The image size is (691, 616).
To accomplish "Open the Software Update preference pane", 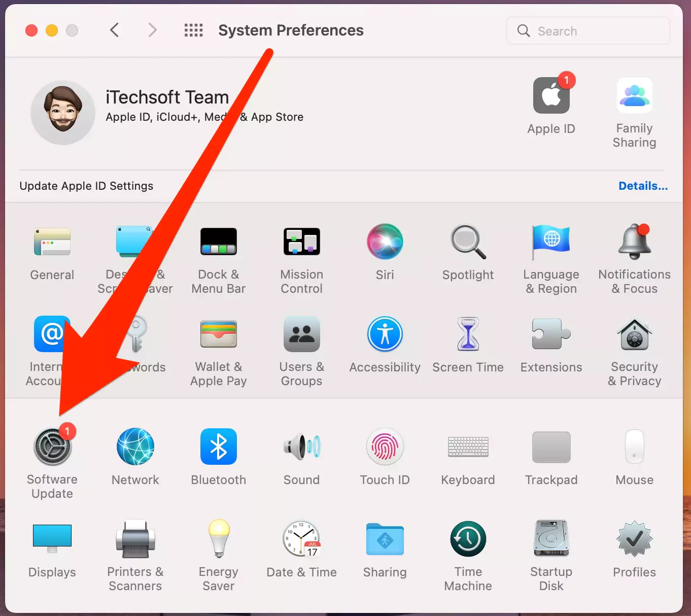I will pos(52,447).
